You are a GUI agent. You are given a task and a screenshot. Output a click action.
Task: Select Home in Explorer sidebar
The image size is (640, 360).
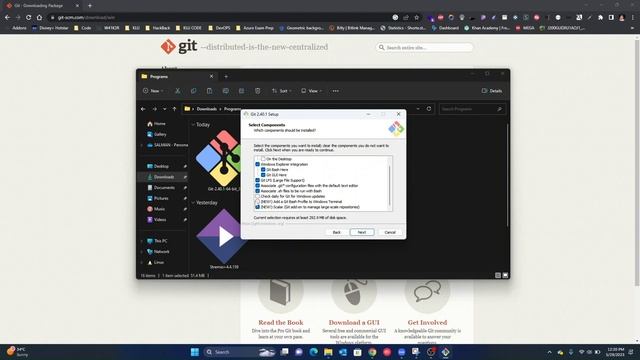point(157,124)
